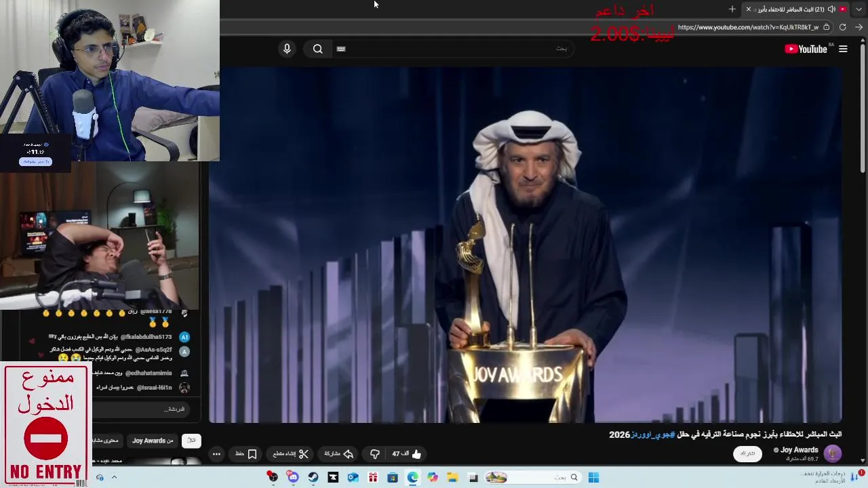View site info via lock icon
Image resolution: width=868 pixels, height=488 pixels.
pyautogui.click(x=826, y=27)
